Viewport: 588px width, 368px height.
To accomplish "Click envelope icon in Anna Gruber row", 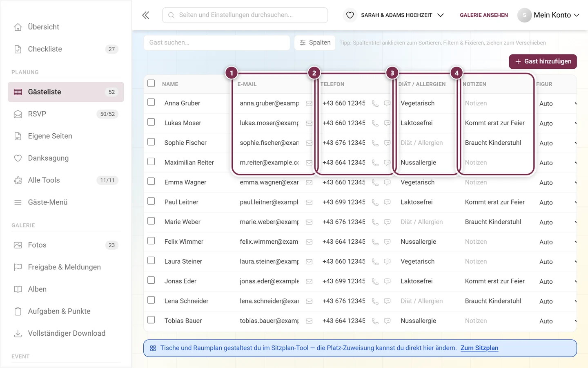I will [309, 103].
